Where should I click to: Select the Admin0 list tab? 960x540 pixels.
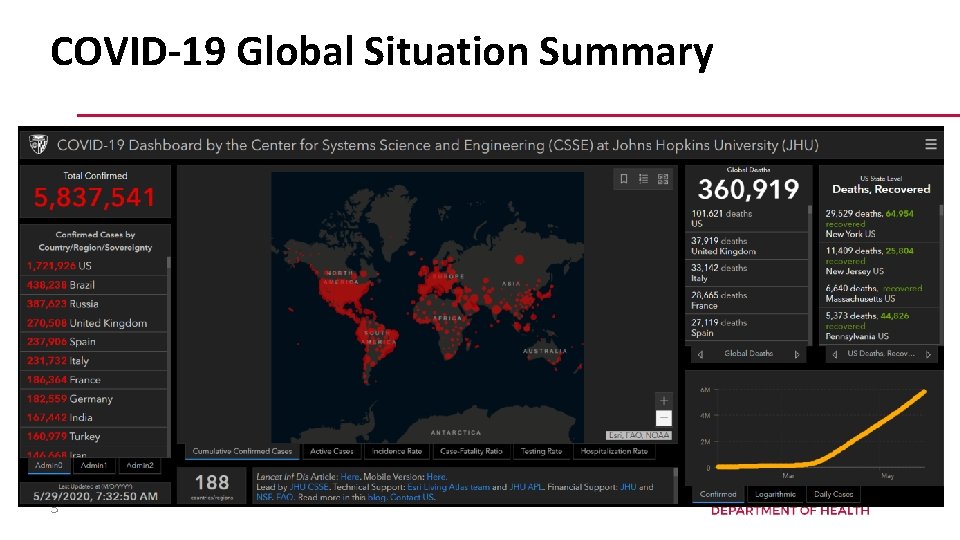48,465
